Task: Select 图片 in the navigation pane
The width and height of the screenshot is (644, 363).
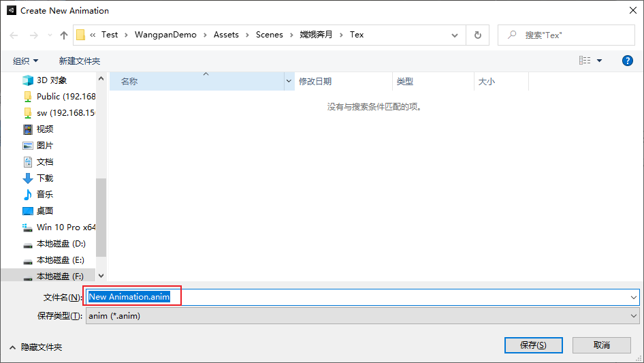Action: click(x=45, y=146)
